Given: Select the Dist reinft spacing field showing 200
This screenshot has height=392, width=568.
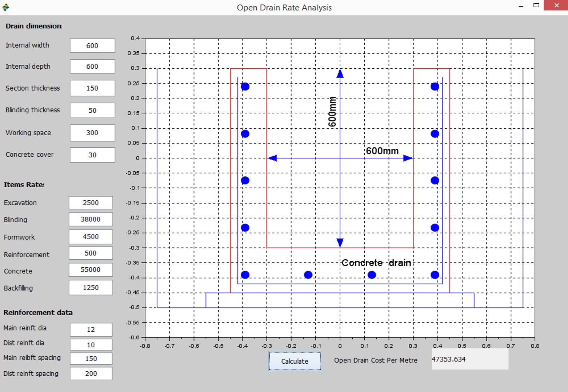Looking at the screenshot, I should 91,373.
